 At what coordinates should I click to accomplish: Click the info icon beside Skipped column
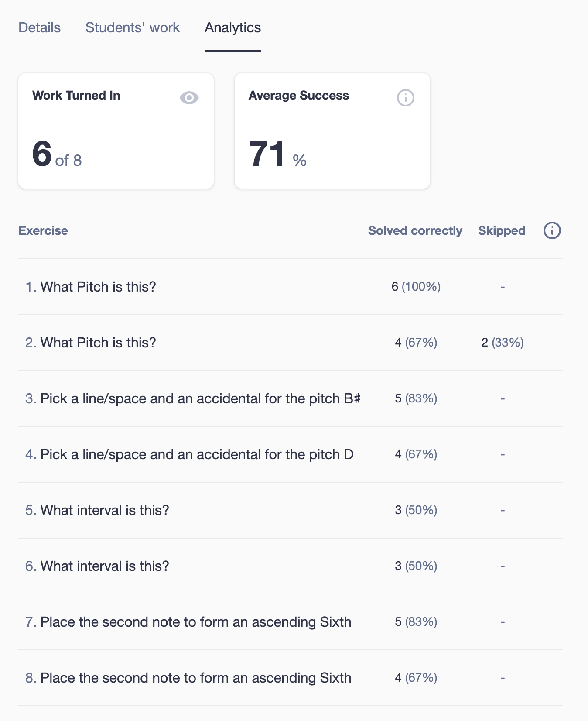point(552,230)
